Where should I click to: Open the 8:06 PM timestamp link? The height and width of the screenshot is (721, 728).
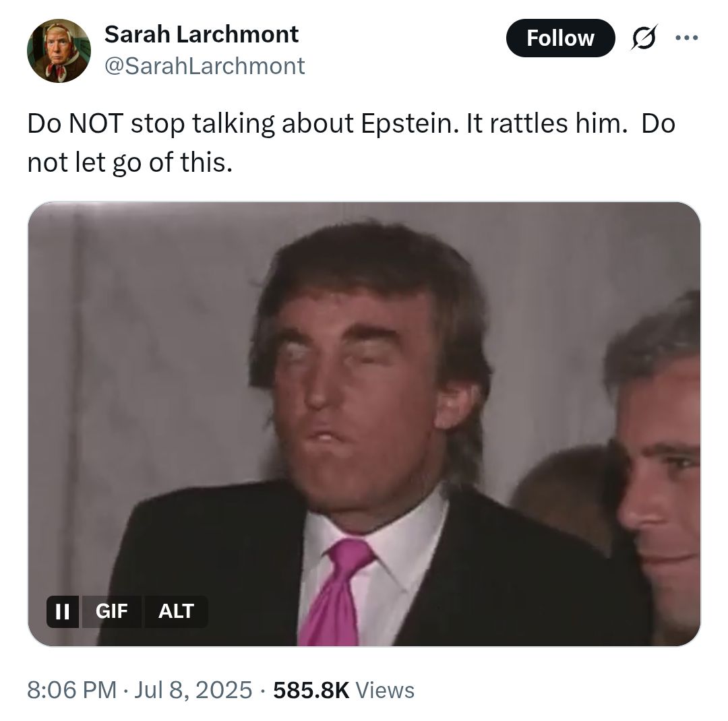click(71, 689)
